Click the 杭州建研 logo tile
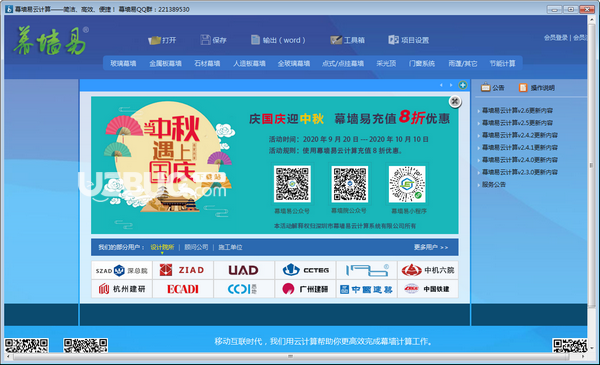Screen dimensions: 600x365 pos(122,289)
